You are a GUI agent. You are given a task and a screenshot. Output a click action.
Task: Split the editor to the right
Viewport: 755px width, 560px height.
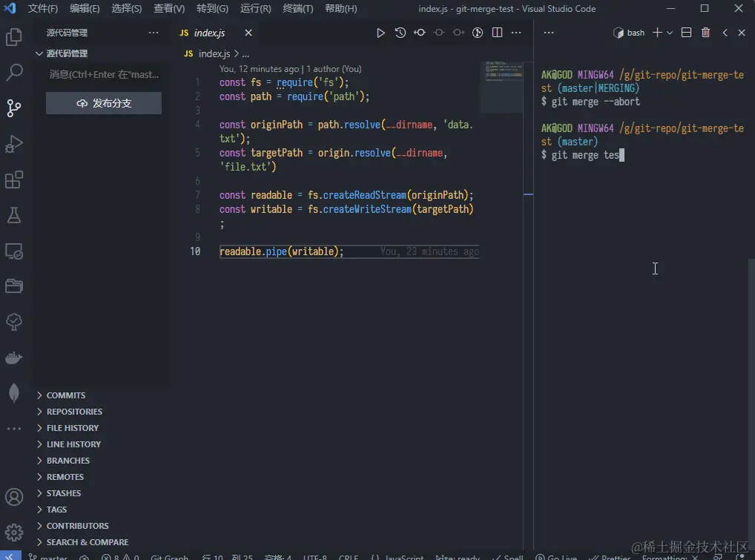click(x=498, y=33)
